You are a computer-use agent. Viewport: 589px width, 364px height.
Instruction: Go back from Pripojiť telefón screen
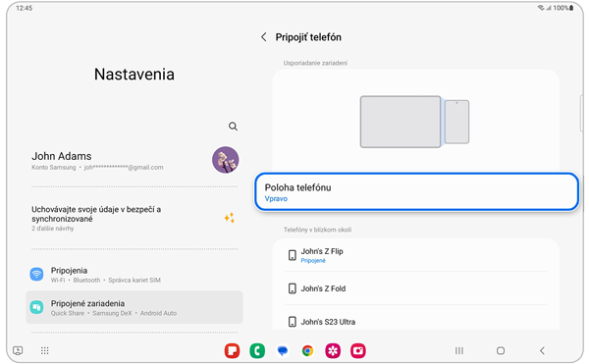264,37
